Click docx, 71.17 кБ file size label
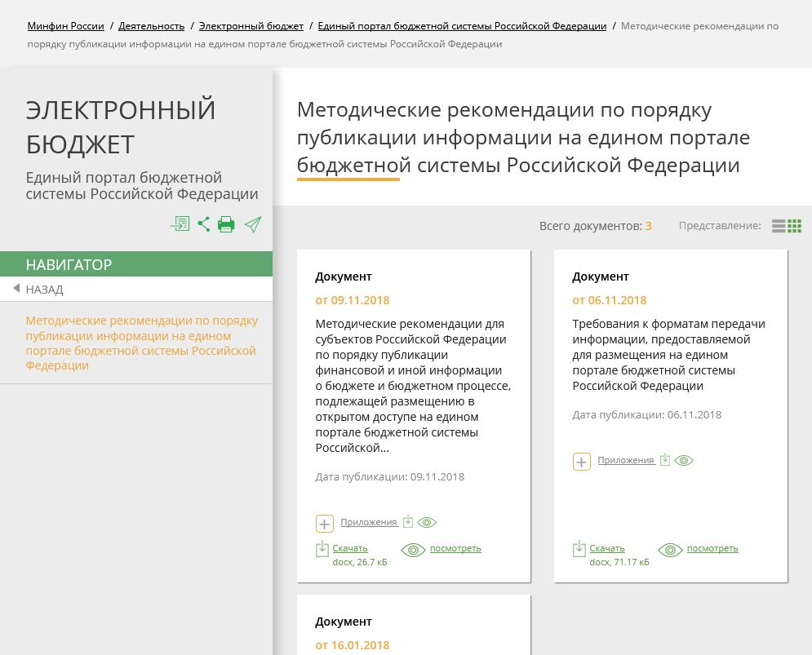 (619, 562)
